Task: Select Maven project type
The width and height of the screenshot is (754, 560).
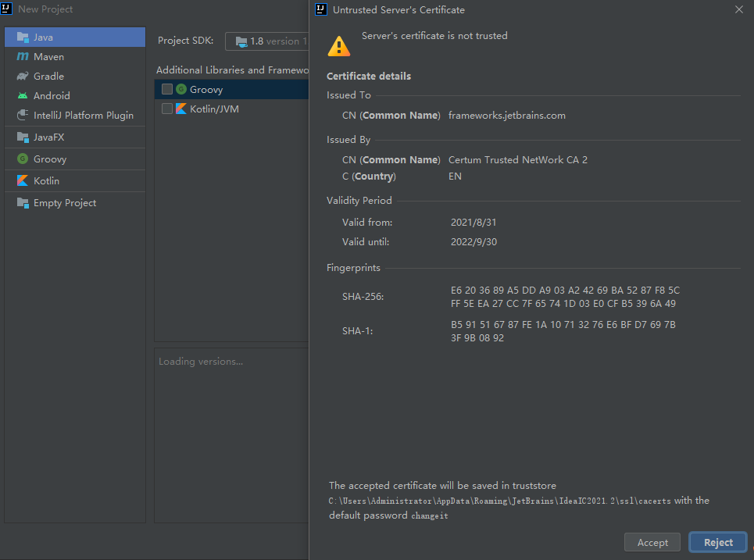Action: pos(75,57)
